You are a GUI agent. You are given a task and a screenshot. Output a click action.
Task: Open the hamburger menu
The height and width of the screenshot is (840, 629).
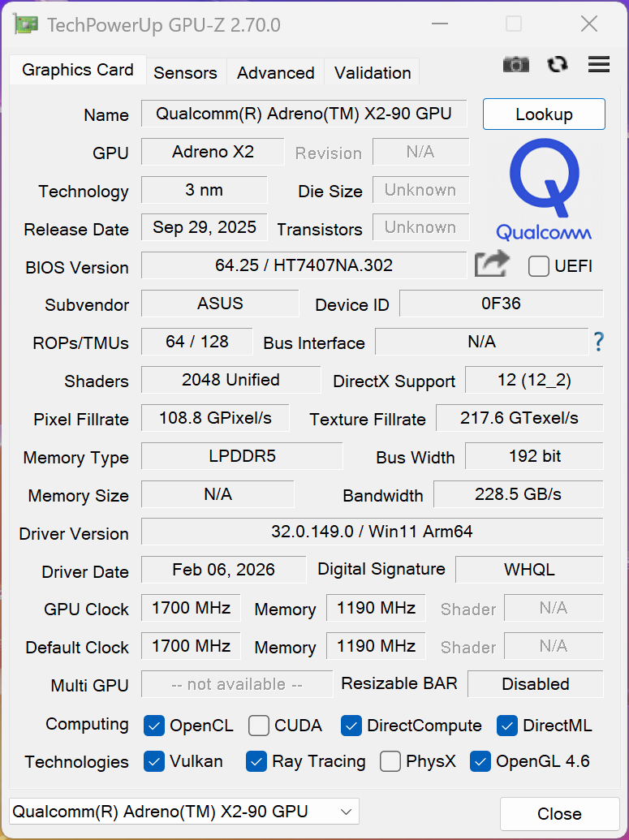coord(598,64)
